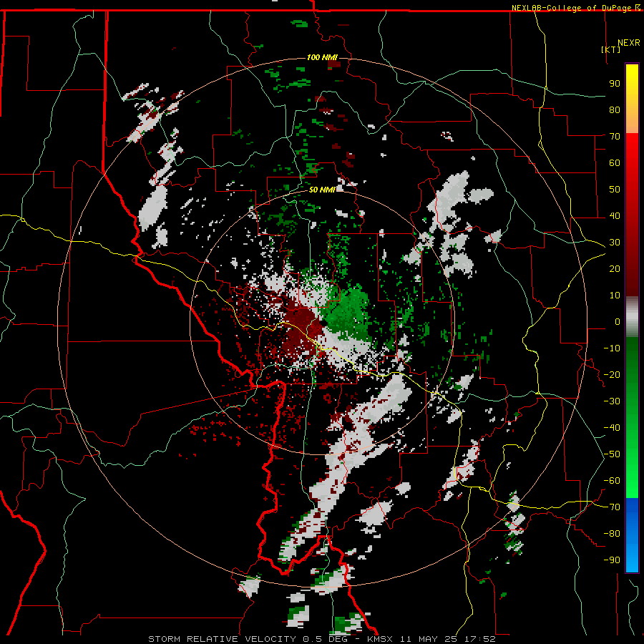
Task: Click the NEXLAB-College of DuPage credit text
Action: pos(572,8)
